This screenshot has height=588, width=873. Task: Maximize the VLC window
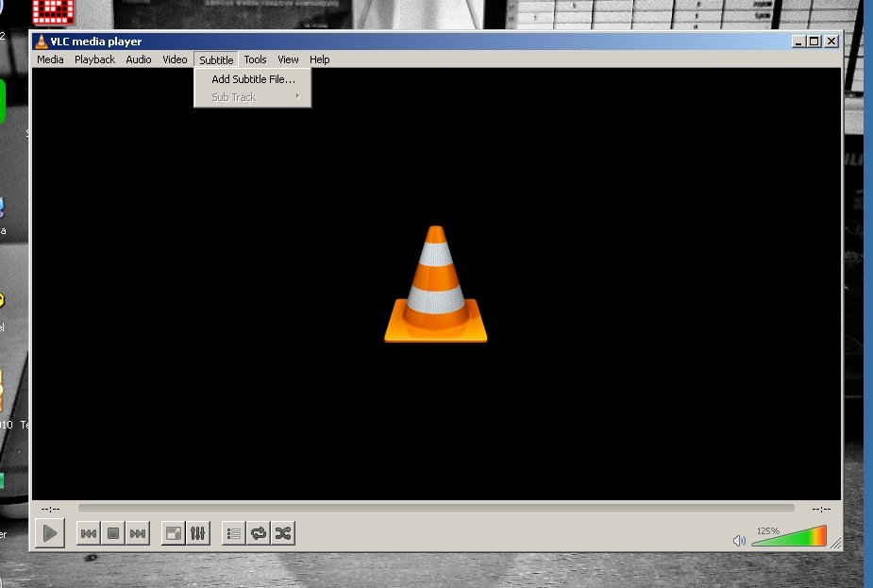[x=814, y=42]
